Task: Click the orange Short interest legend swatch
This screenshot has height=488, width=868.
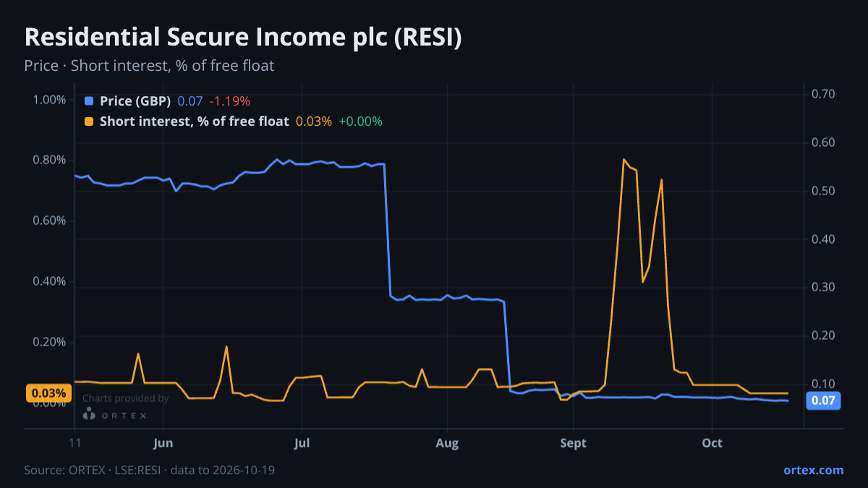Action: tap(89, 121)
